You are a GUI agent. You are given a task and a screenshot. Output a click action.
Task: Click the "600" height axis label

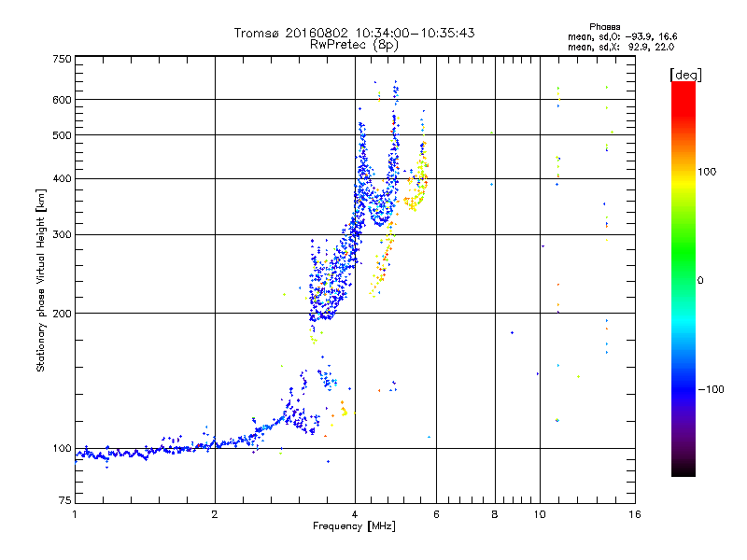pos(62,100)
